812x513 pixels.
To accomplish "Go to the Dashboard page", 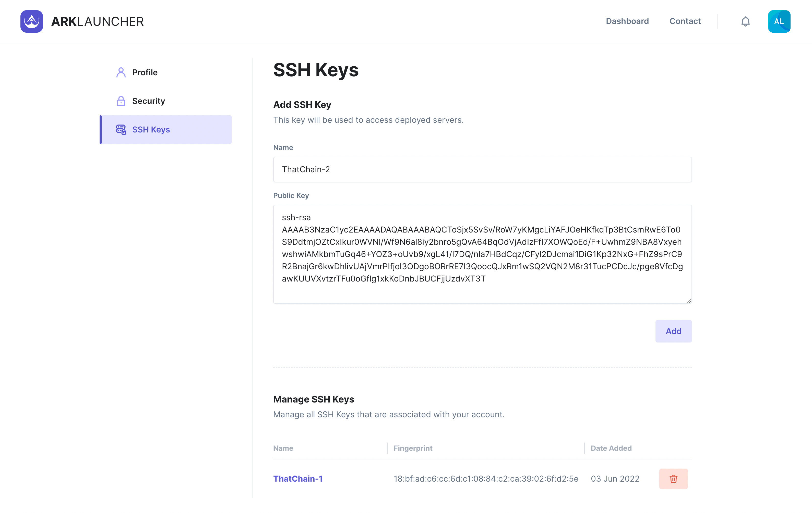I will 627,21.
